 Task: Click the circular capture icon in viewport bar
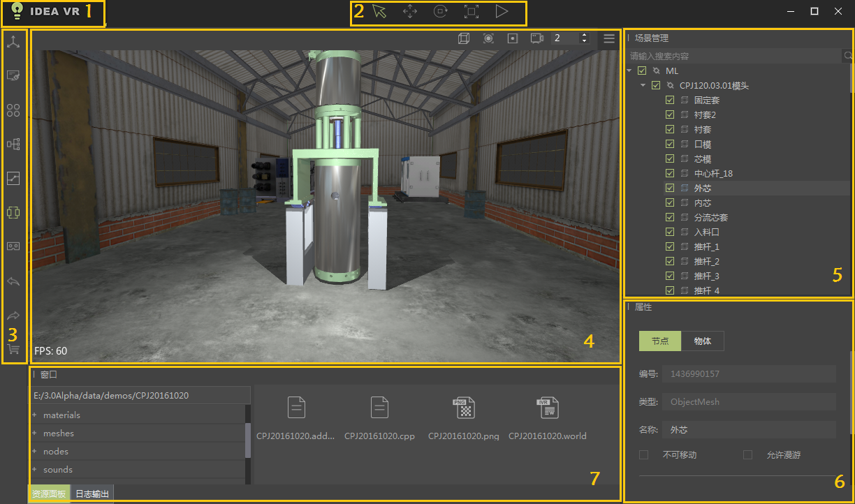[x=488, y=38]
